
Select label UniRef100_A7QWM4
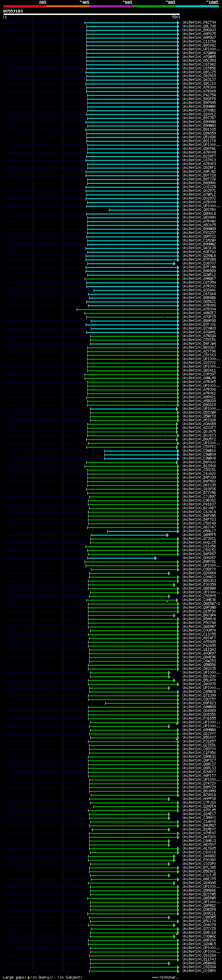[x=199, y=53]
